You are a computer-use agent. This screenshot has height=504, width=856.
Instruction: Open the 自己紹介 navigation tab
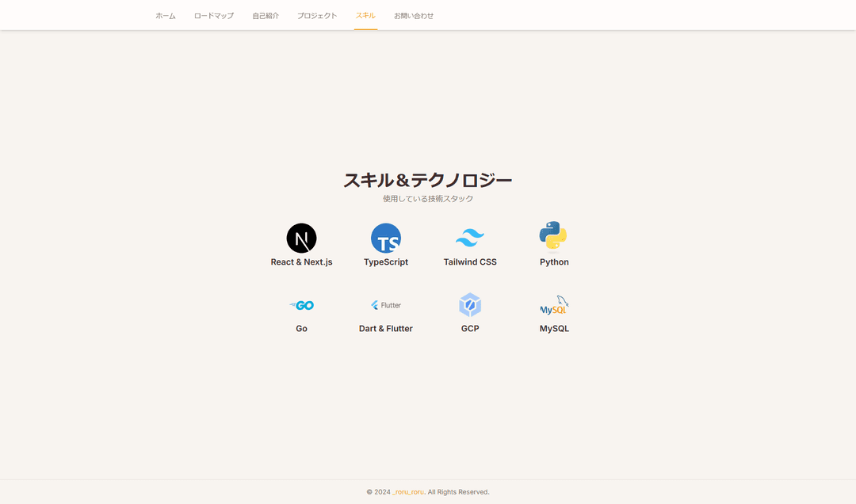266,16
